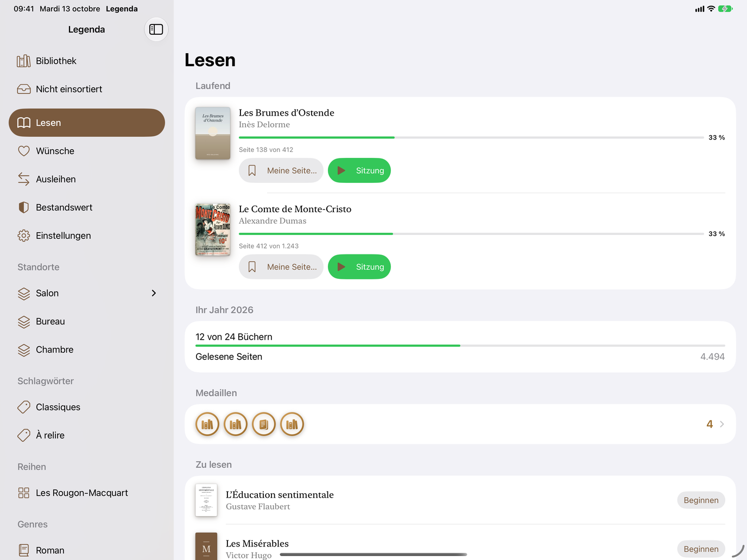Tap the second medal badge
This screenshot has height=560, width=747.
point(236,424)
